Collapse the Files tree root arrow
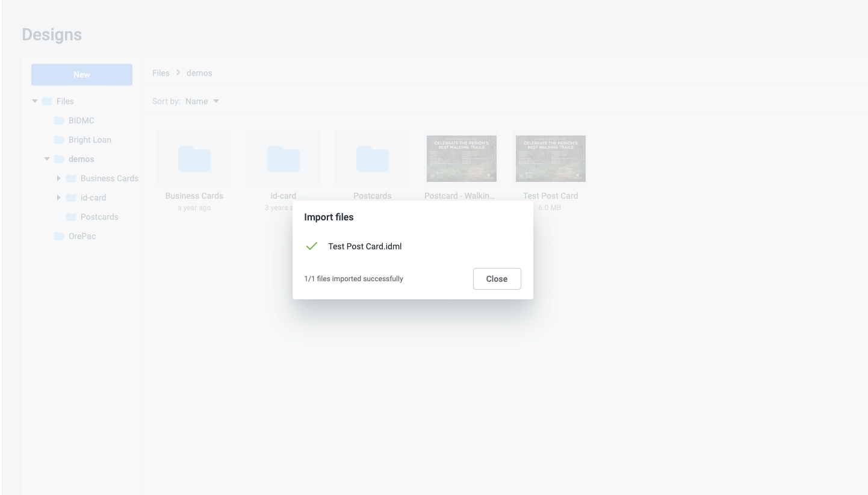The width and height of the screenshot is (868, 495). (x=35, y=101)
